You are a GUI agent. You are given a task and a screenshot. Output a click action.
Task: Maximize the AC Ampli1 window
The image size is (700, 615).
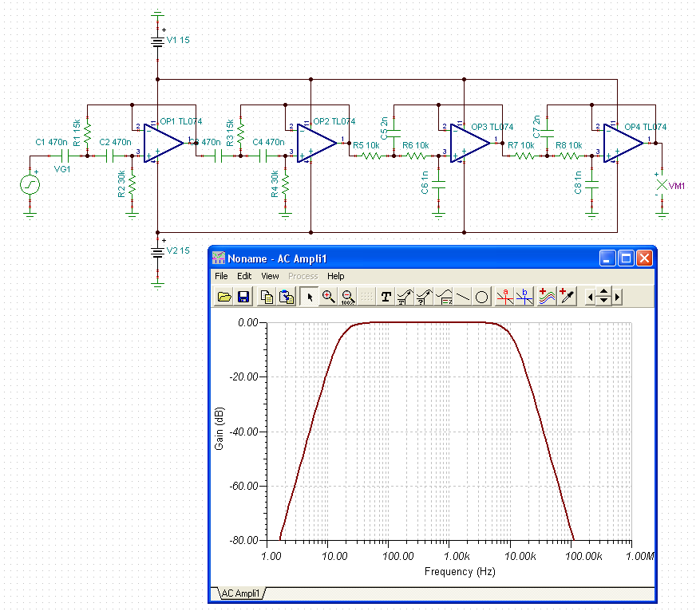coord(626,258)
